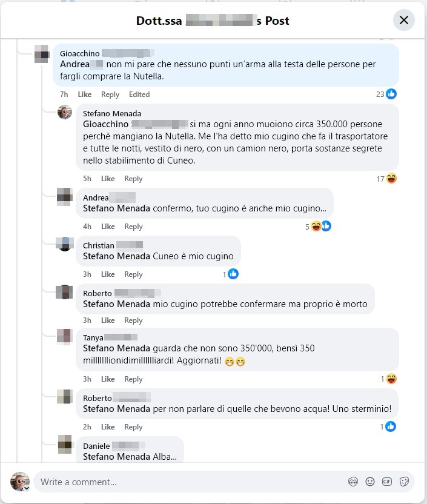Like Gioacchino's comment about Nutella
Viewport: 427px width, 504px height.
click(x=85, y=94)
